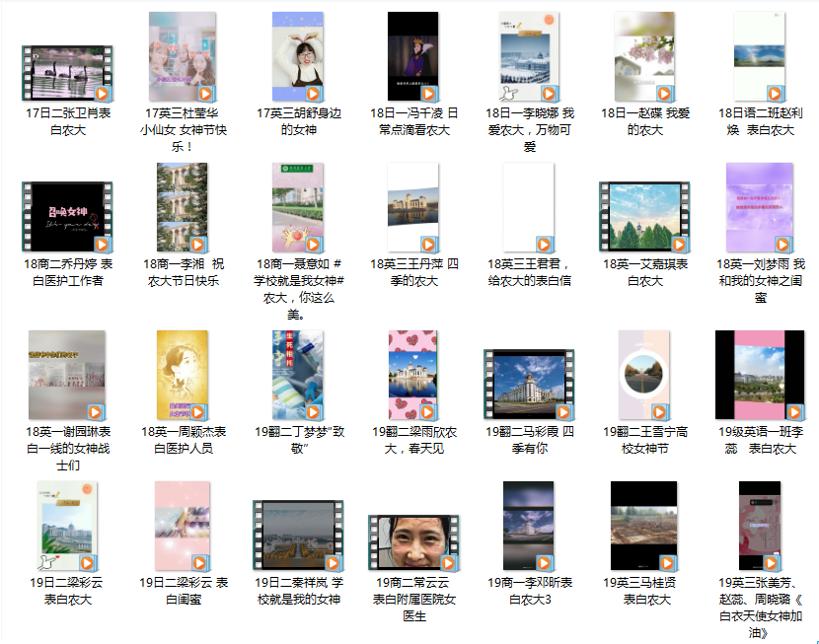Choose the 18英三王丹萍 四季的农大 video
This screenshot has height=644, width=819.
point(412,207)
